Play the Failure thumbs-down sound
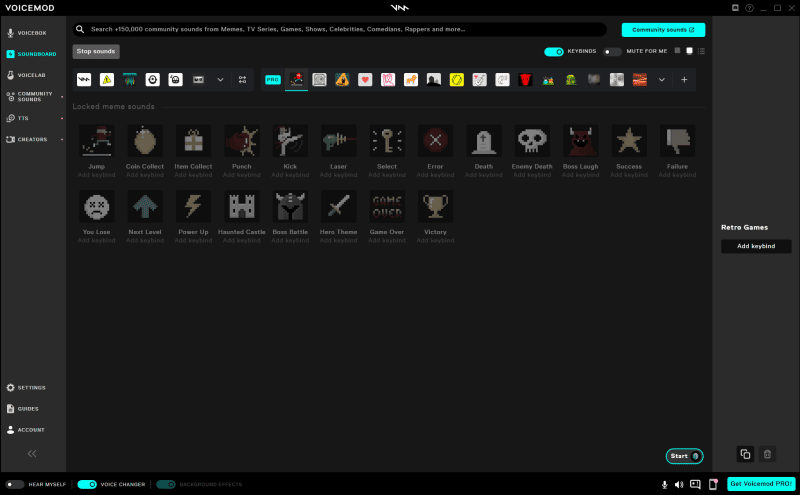800x495 pixels. point(677,141)
